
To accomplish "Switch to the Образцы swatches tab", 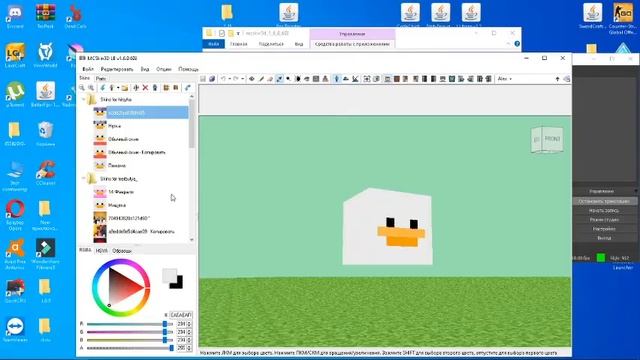I will (122, 251).
